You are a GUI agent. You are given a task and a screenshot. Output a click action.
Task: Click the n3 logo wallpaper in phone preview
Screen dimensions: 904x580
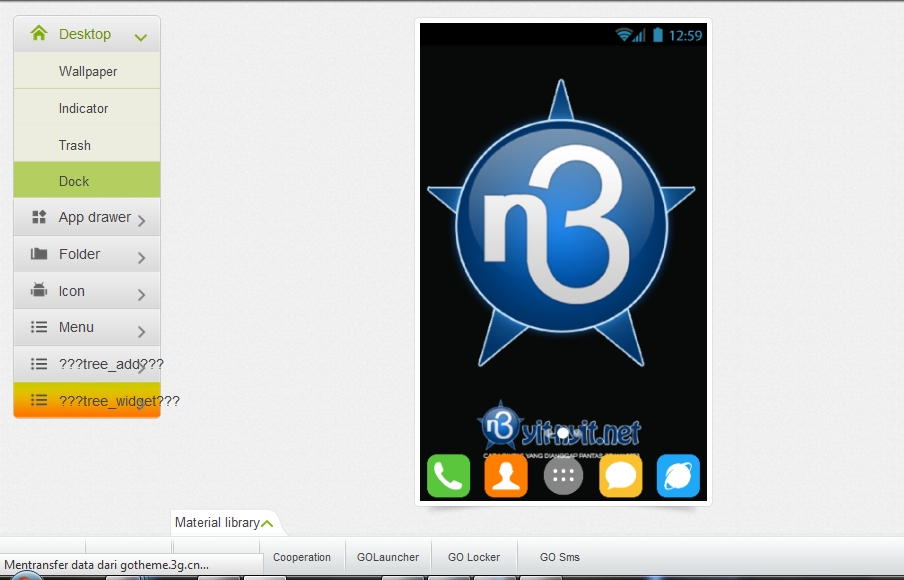562,223
